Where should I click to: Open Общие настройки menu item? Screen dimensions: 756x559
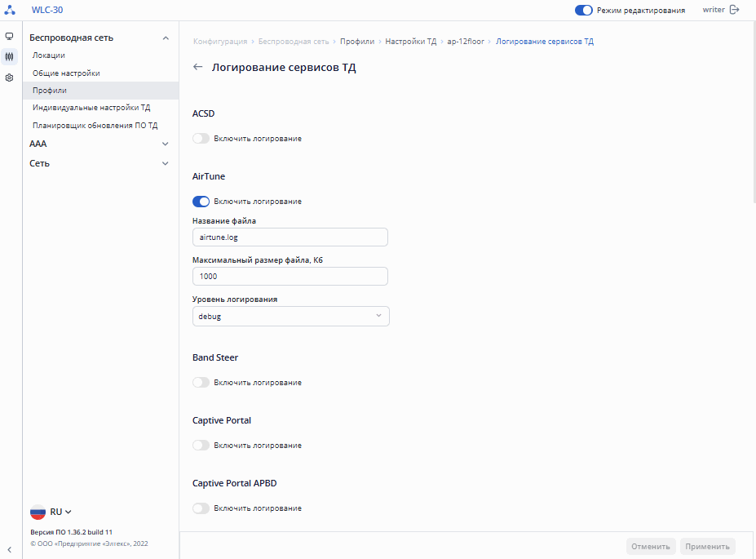click(x=66, y=73)
